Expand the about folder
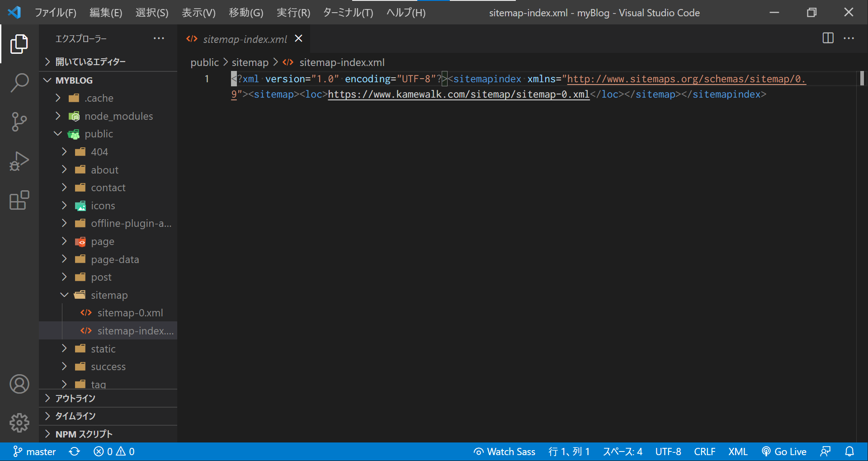Screen dimensions: 868x461 [x=108, y=170]
